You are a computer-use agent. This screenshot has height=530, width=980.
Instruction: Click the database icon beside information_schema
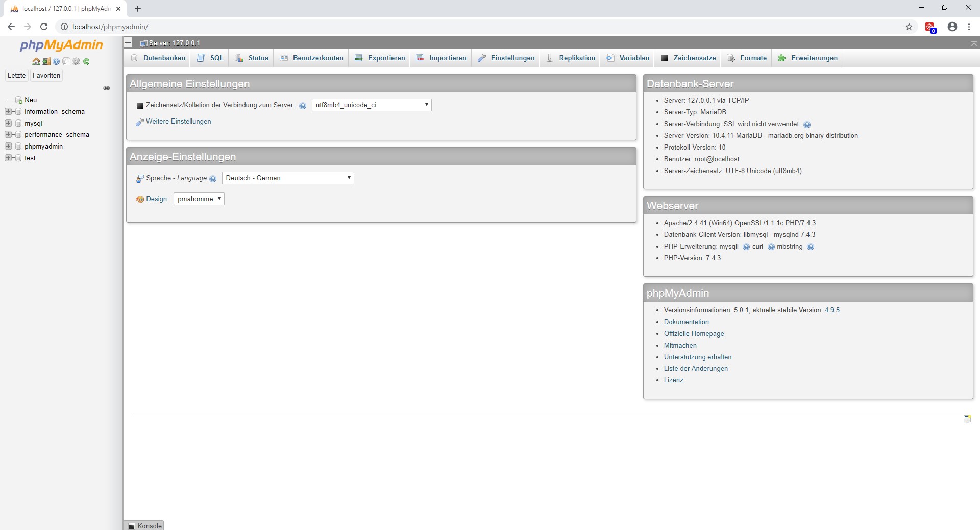[x=19, y=111]
